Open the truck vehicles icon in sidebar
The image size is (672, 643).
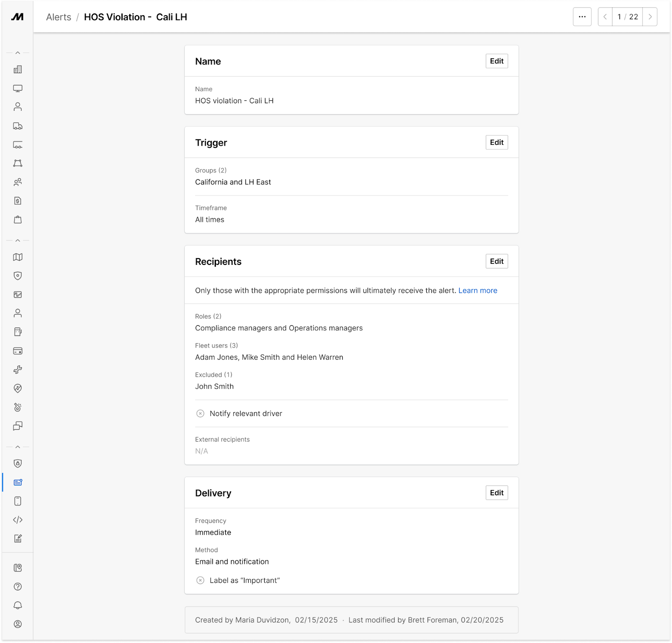point(18,126)
